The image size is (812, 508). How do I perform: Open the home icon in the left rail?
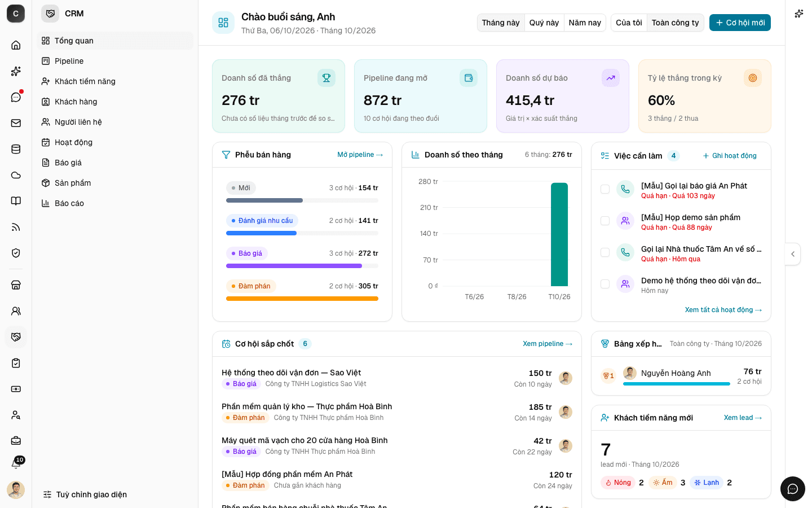pos(16,45)
